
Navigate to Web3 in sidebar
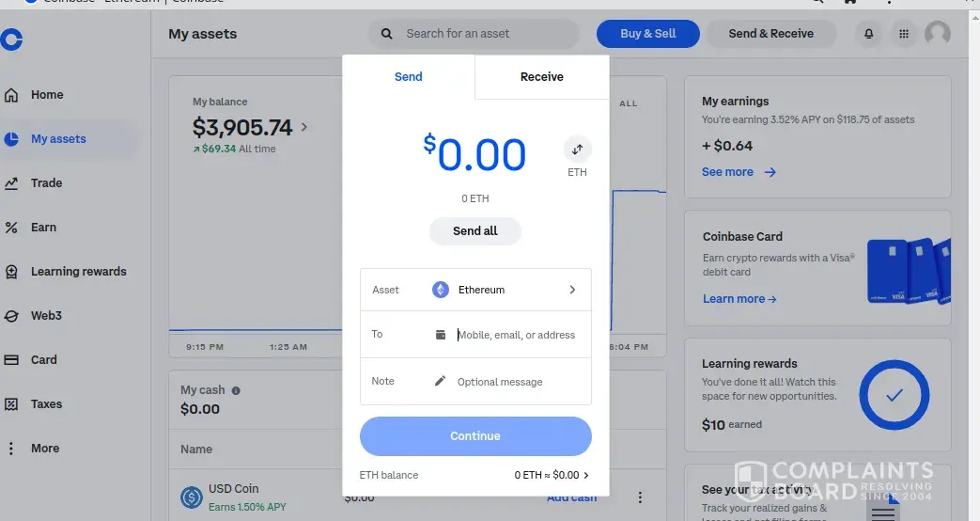(46, 316)
